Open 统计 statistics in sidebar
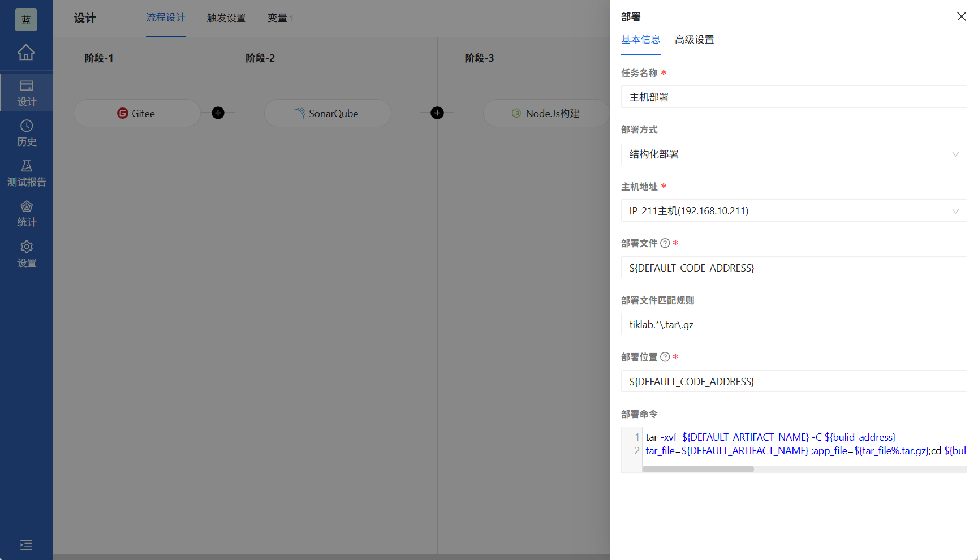 (x=27, y=214)
